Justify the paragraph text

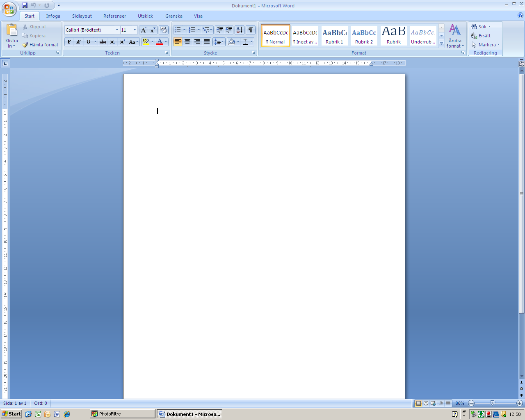(207, 42)
